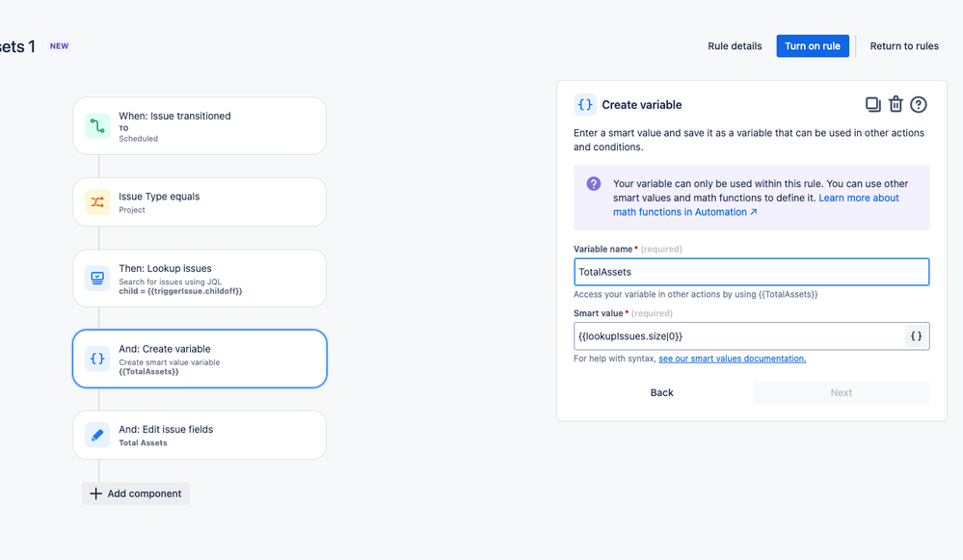Delete component using trash icon

click(896, 104)
